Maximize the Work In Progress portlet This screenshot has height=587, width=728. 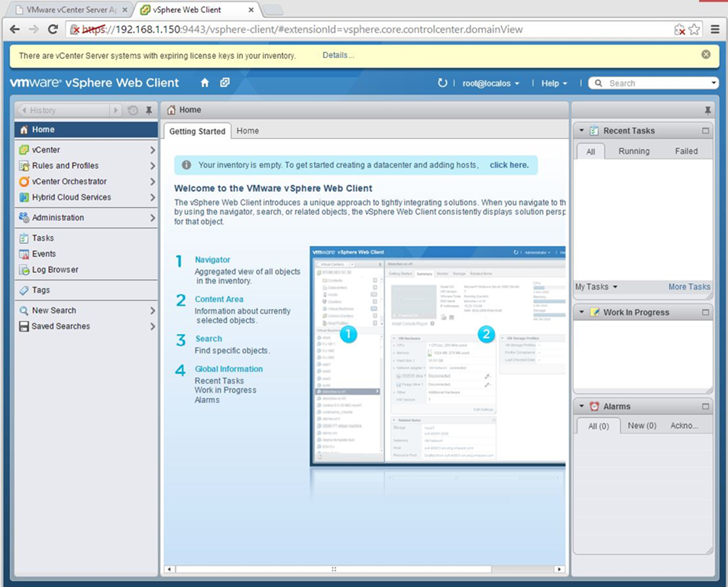[706, 313]
